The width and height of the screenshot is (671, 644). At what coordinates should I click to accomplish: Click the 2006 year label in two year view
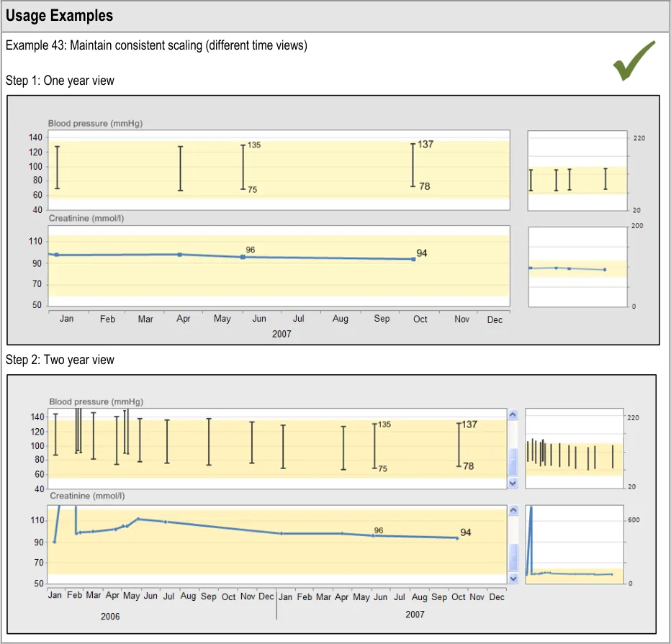[x=110, y=617]
